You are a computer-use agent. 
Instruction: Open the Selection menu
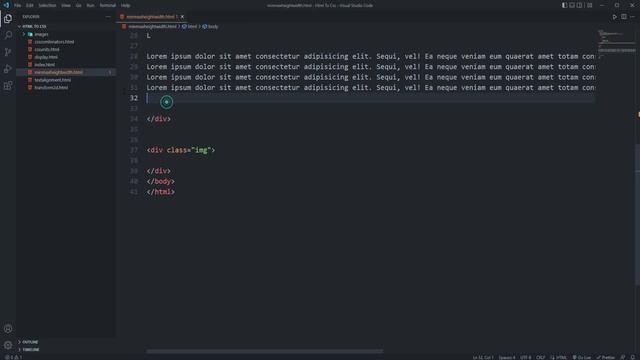[x=47, y=5]
